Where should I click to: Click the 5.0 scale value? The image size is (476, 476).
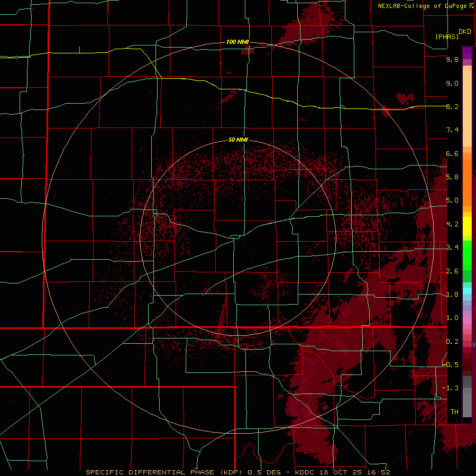pyautogui.click(x=452, y=200)
